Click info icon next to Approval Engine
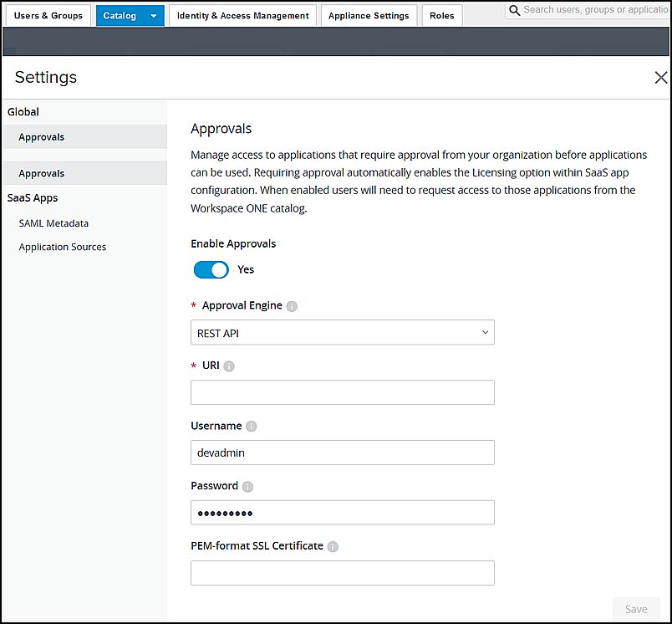Image resolution: width=672 pixels, height=624 pixels. (292, 306)
